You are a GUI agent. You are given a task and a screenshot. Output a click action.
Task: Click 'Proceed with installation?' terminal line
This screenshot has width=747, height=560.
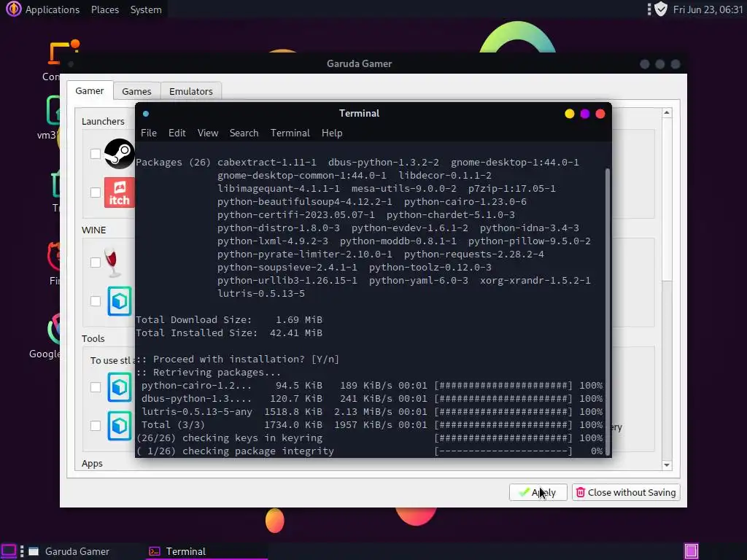tap(237, 359)
